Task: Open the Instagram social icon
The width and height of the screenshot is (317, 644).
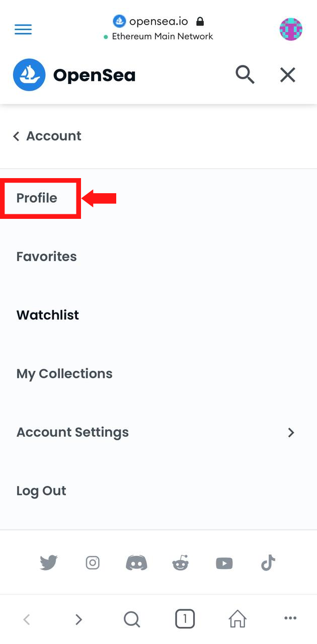Action: pos(93,562)
